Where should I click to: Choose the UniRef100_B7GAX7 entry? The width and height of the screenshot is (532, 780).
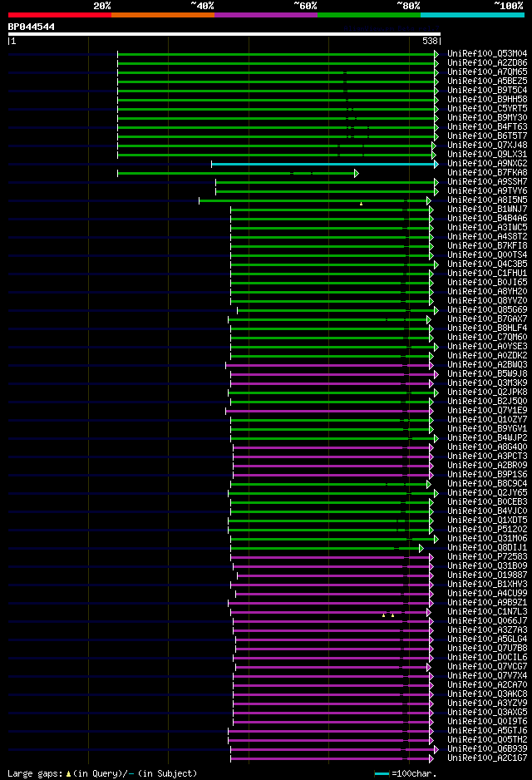[x=487, y=318]
